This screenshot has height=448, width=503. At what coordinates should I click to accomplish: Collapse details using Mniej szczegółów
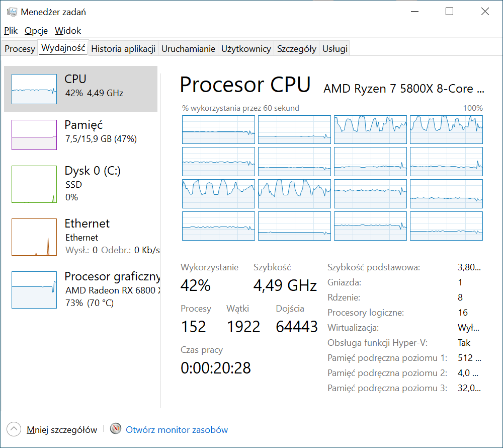point(62,429)
